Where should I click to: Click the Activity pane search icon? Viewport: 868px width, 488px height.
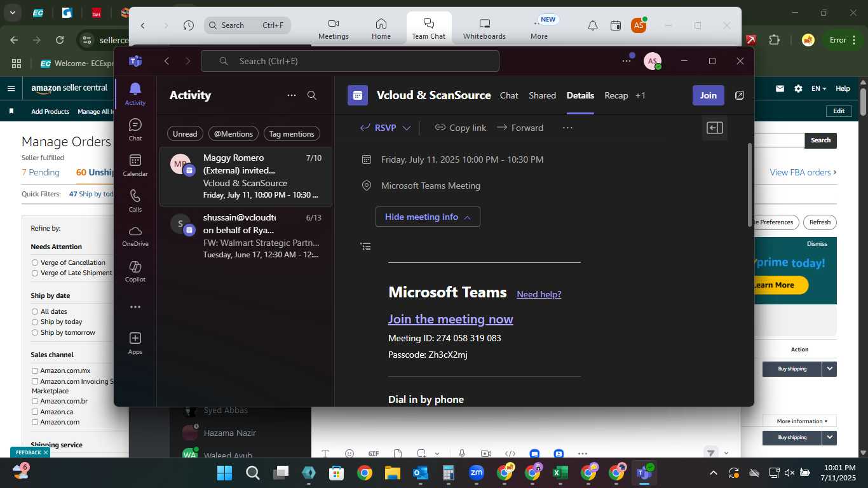tap(312, 95)
